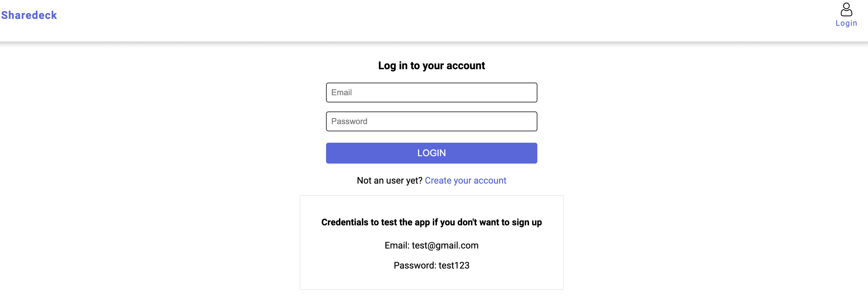Go home via the Sharedeck logo
The height and width of the screenshot is (302, 868).
pyautogui.click(x=29, y=15)
